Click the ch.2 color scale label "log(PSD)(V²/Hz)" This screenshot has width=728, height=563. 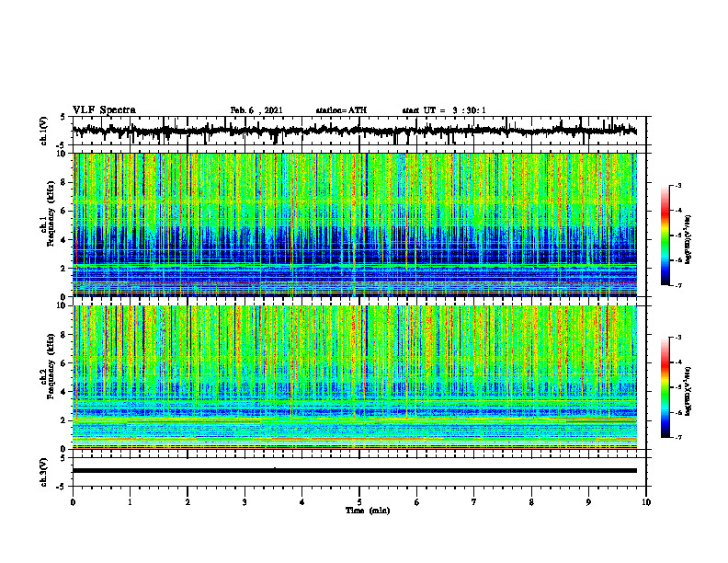coord(688,391)
